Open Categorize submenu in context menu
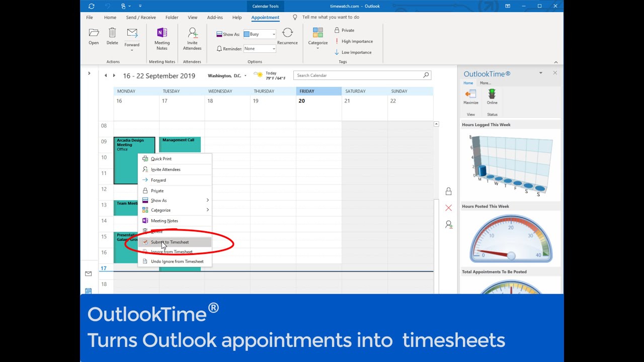The width and height of the screenshot is (644, 362). (x=175, y=210)
